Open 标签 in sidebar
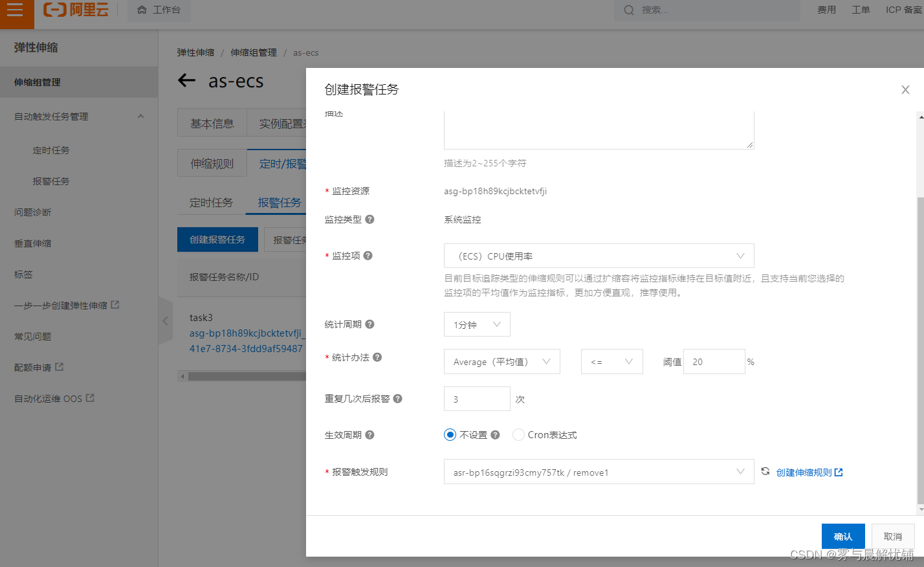The height and width of the screenshot is (567, 924). point(23,274)
